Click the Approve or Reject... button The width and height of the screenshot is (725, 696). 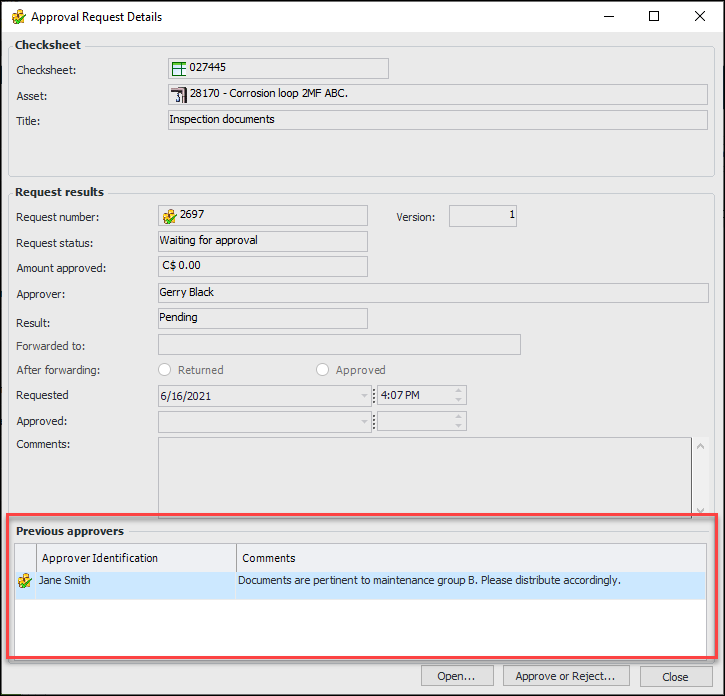[566, 677]
